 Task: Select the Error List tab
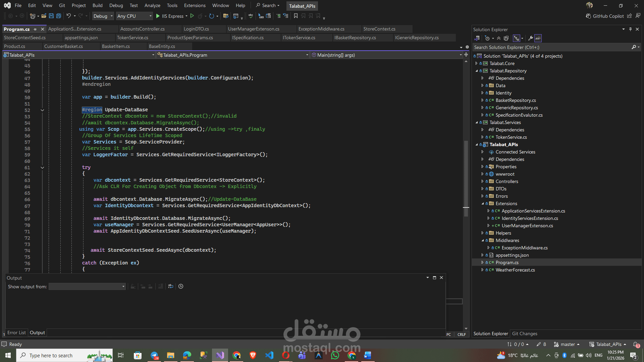click(x=16, y=333)
